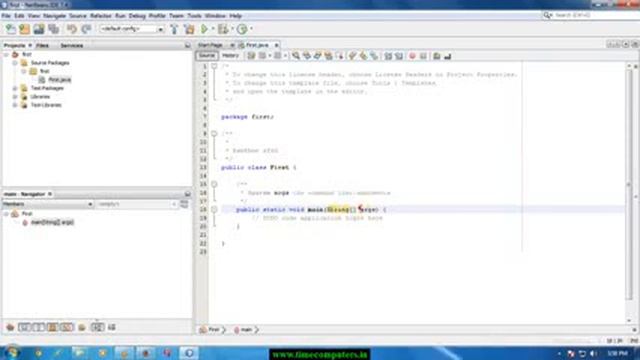Click the New Project toolbar icon
The image size is (640, 360).
(x=24, y=29)
